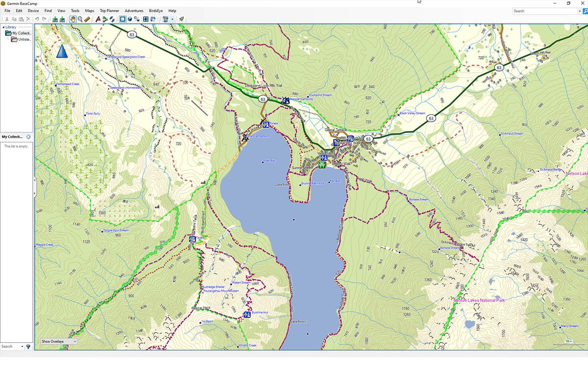The image size is (588, 368).
Task: Open the Adventures menu
Action: pyautogui.click(x=134, y=10)
